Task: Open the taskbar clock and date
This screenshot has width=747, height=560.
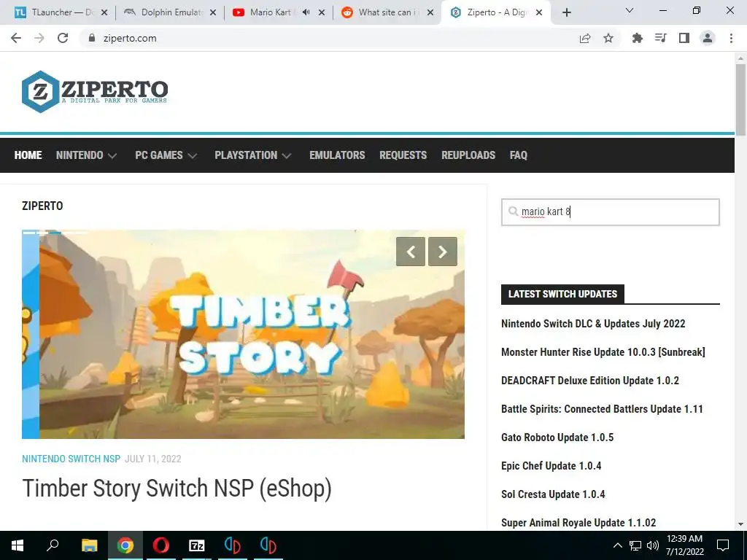Action: [684, 545]
